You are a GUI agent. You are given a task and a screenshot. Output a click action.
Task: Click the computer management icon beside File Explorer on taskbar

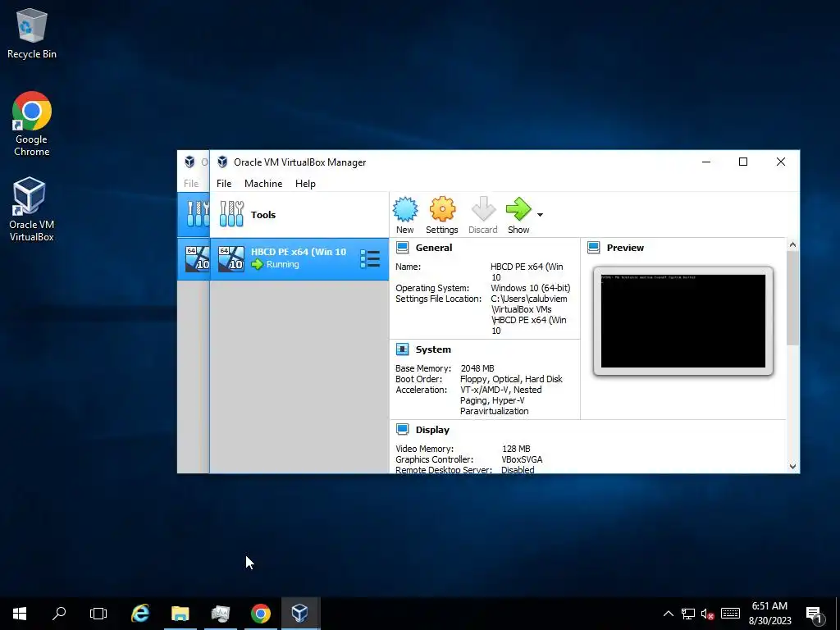tap(220, 614)
